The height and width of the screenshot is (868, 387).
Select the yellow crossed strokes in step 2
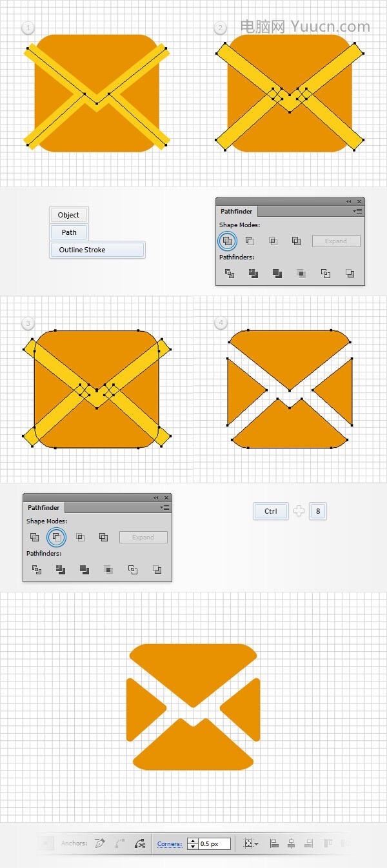(x=290, y=96)
